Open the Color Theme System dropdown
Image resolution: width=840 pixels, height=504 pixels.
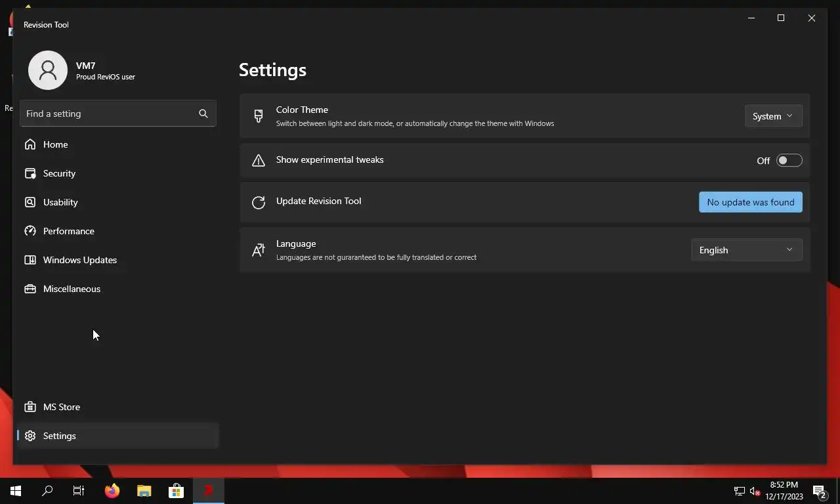tap(773, 116)
